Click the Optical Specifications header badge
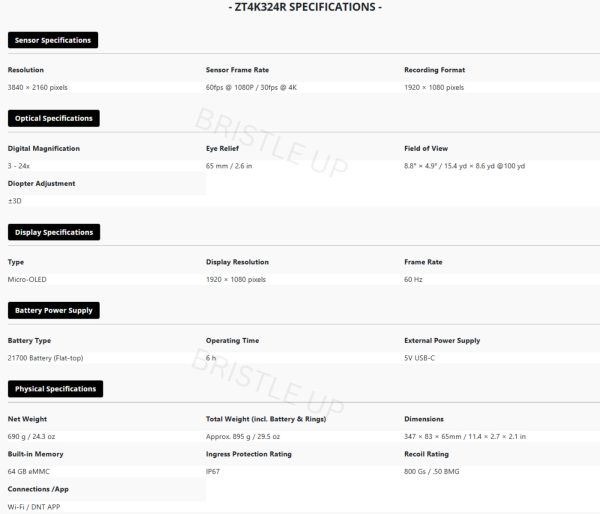The height and width of the screenshot is (514, 600). 54,118
